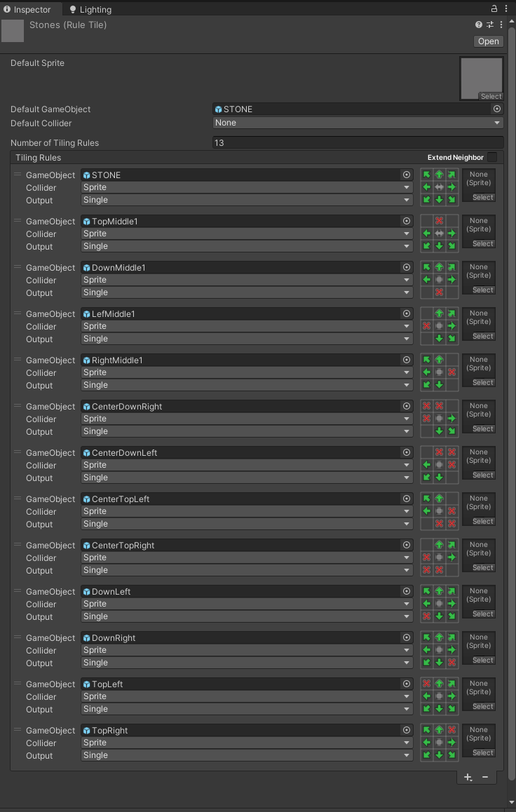Toggle the red X cell in DownRight grid
Viewport: 516px width, 812px height.
pos(451,663)
